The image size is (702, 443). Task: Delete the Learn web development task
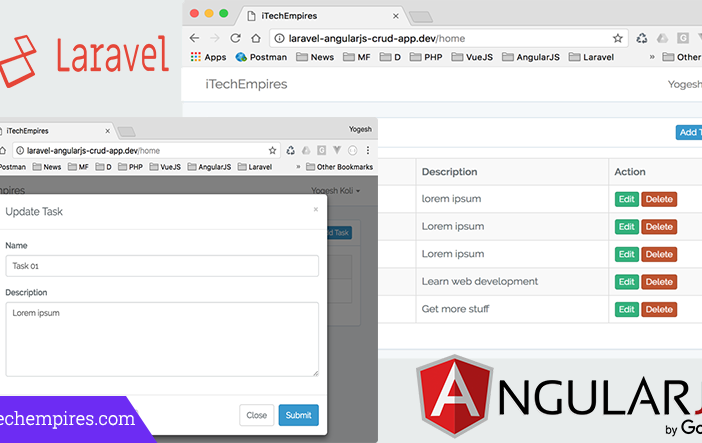(659, 282)
